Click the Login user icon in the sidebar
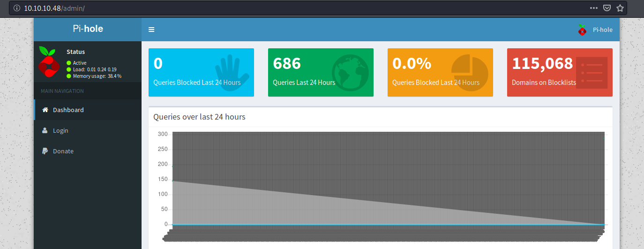The width and height of the screenshot is (644, 249). pyautogui.click(x=45, y=130)
